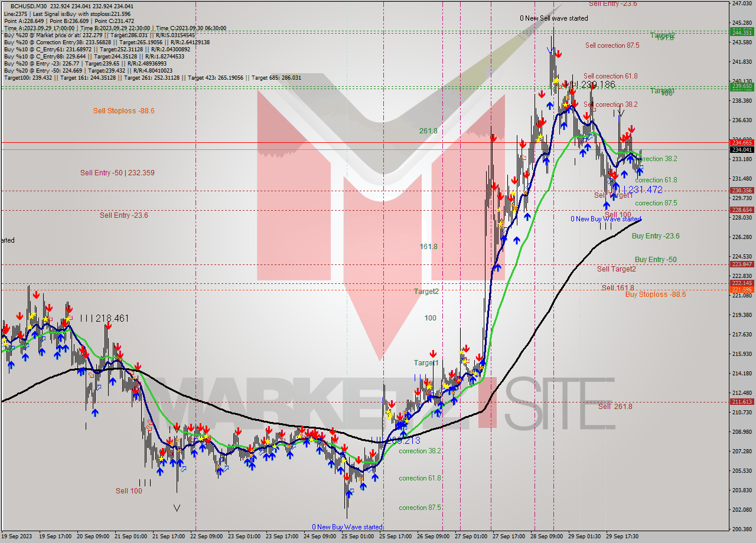The width and height of the screenshot is (756, 543).
Task: Click the 'Buy Entry -50' label
Action: [656, 259]
